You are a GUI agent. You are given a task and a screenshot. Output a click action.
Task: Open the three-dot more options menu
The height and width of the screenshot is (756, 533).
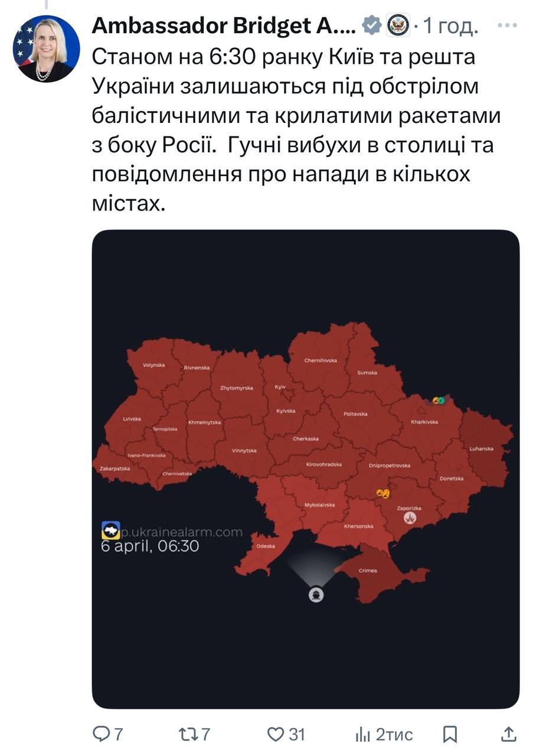508,26
